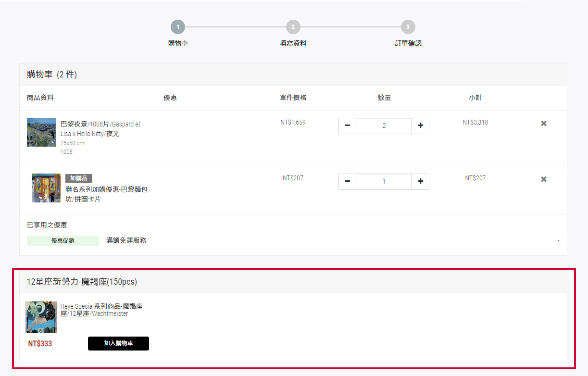The height and width of the screenshot is (376, 588).
Task: Click the 加入購物車 button
Action: [118, 343]
